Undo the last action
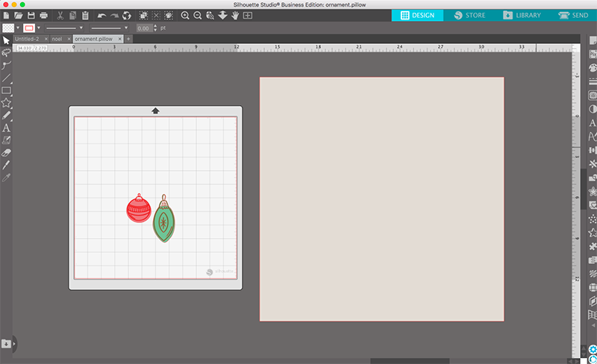Viewport: 597px width, 364px height. point(101,16)
